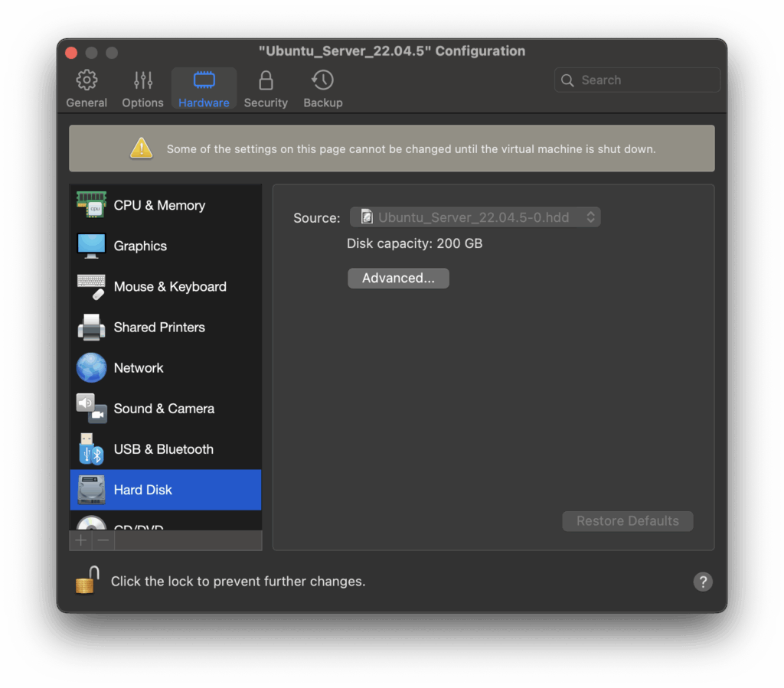Screen dimensions: 784x688
Task: Open the Options sliders icon
Action: coord(143,80)
